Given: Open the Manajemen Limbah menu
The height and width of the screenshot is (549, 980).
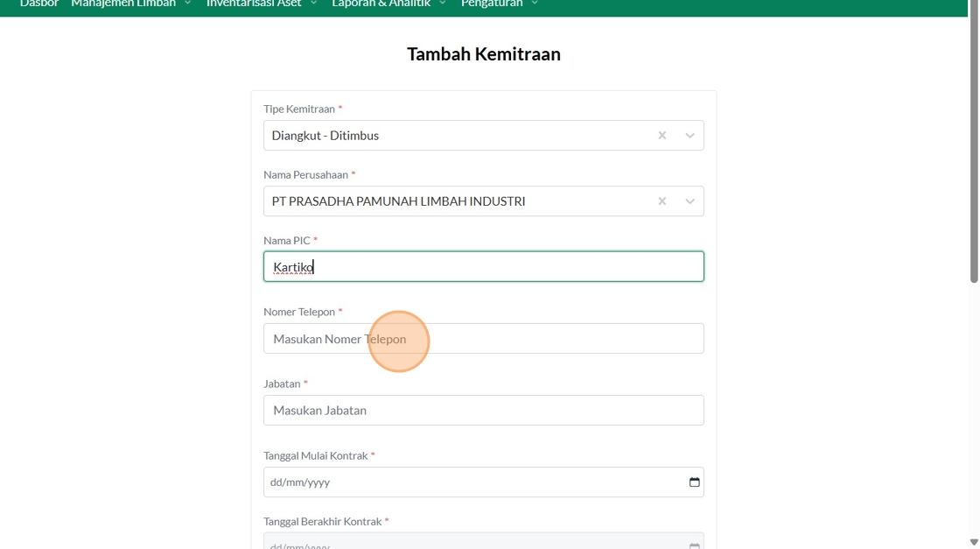Looking at the screenshot, I should [x=130, y=4].
